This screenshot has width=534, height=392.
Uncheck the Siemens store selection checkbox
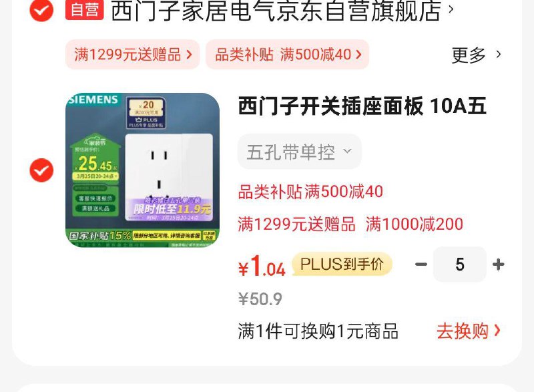click(x=41, y=10)
